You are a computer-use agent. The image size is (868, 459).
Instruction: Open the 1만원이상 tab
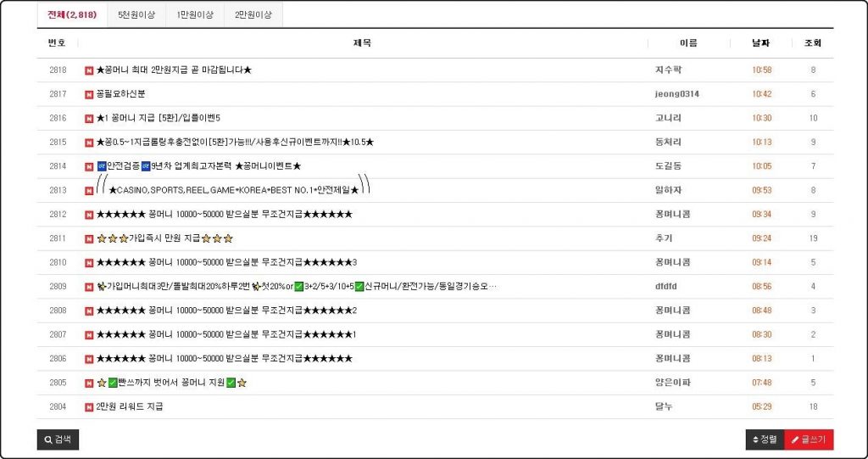coord(195,15)
